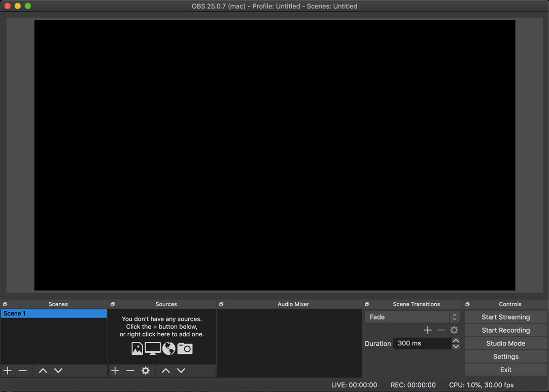Undock the Scenes panel
The width and height of the screenshot is (549, 392).
[5, 304]
